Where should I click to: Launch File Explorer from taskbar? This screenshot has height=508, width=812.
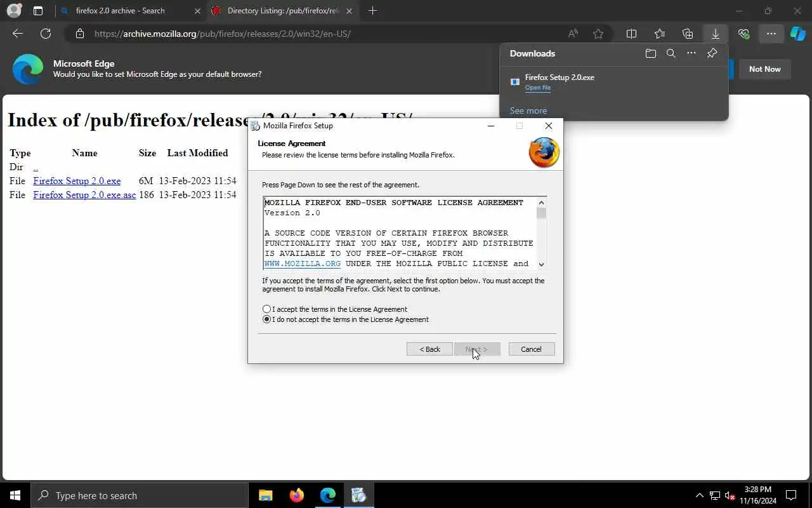pyautogui.click(x=266, y=495)
